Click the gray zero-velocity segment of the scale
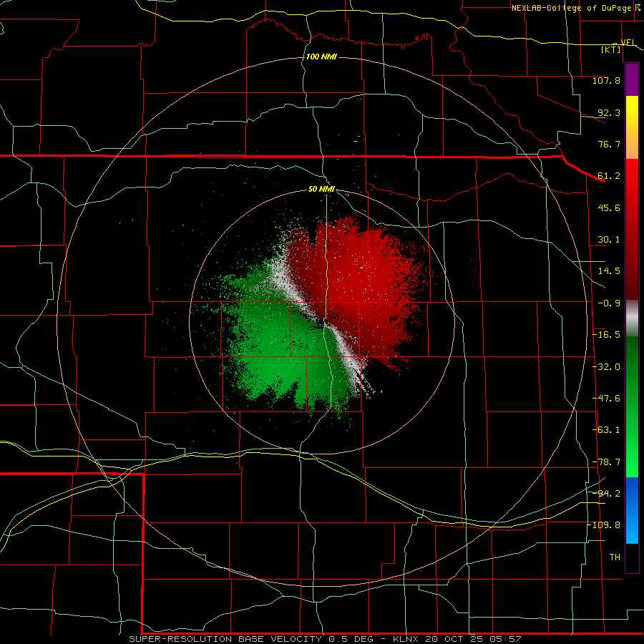 click(632, 318)
